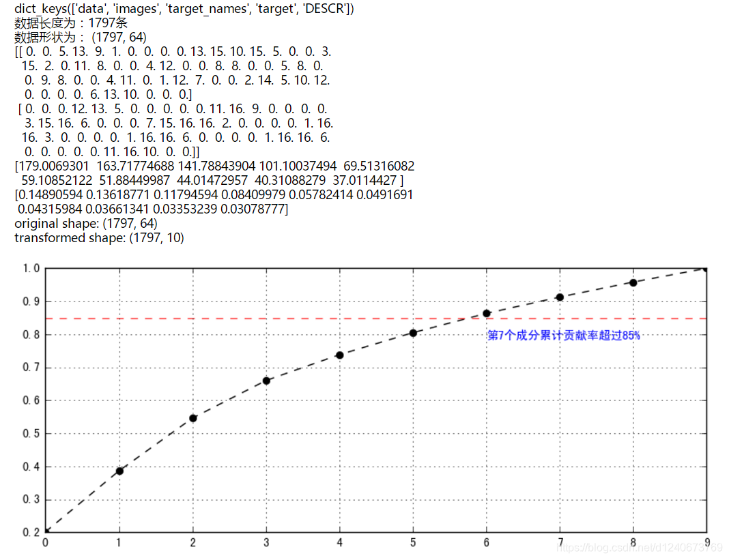Viewport: 729px width, 560px height.
Task: Select the data point at x=5
Action: tap(413, 334)
